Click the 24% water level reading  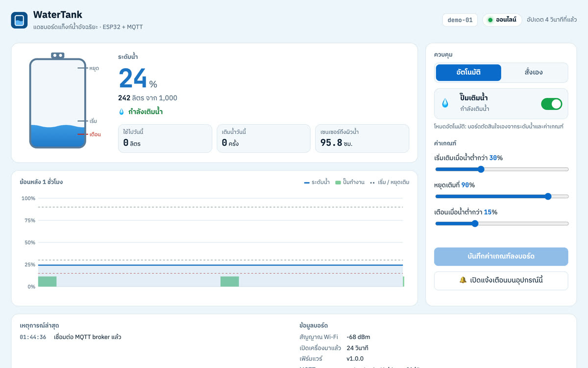(138, 79)
